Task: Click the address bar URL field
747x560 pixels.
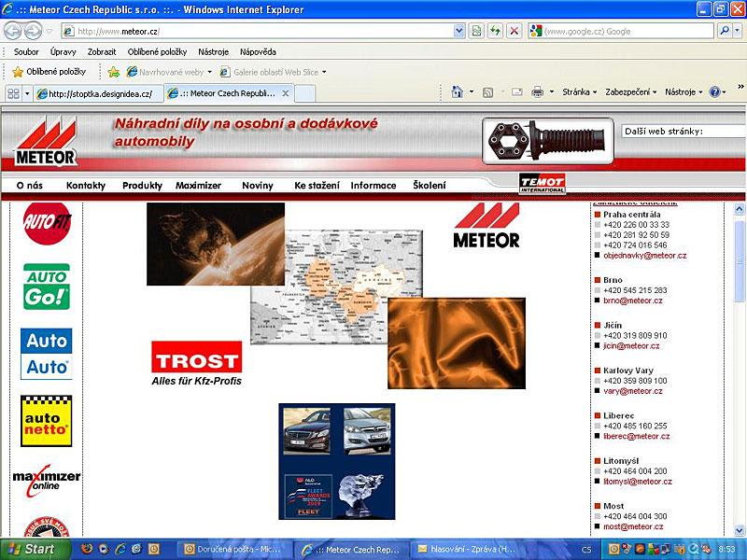Action: coord(258,32)
